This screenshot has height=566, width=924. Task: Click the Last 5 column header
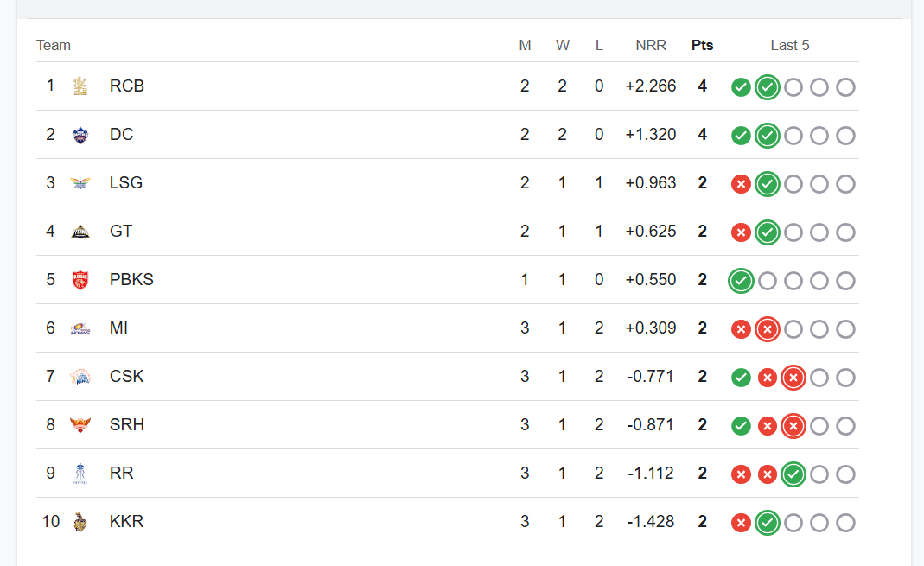pos(790,45)
